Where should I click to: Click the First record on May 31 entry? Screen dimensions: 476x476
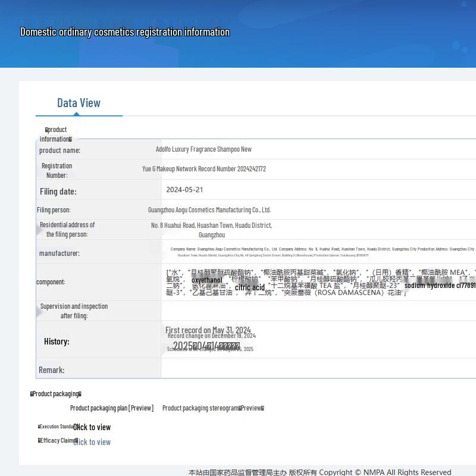point(208,330)
